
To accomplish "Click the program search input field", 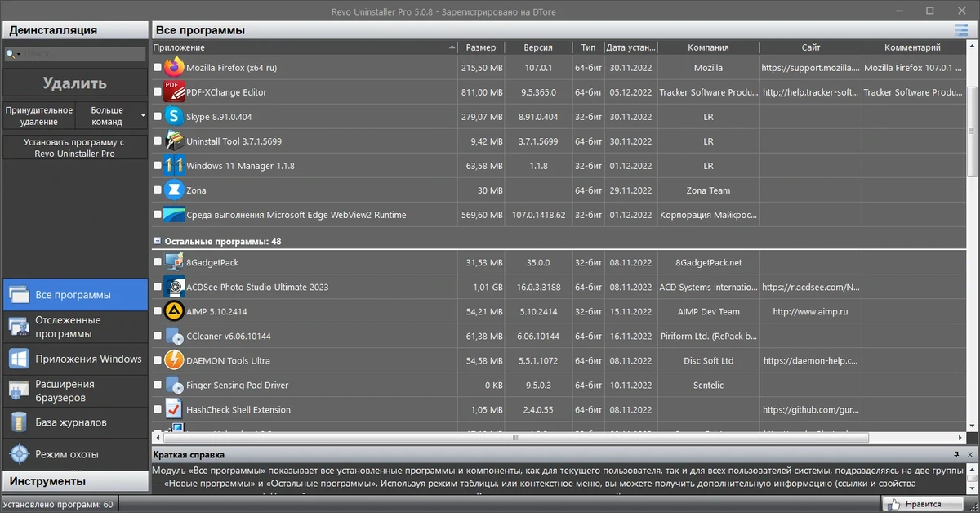I will [82, 55].
